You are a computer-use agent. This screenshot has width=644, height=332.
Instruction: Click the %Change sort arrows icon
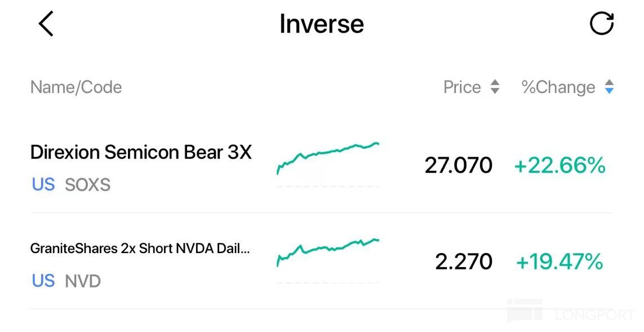tap(609, 87)
